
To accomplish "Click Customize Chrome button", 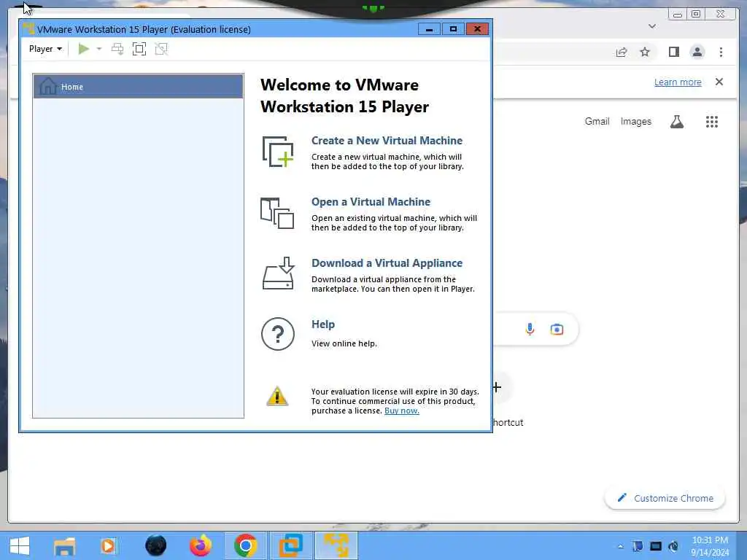I will point(665,498).
